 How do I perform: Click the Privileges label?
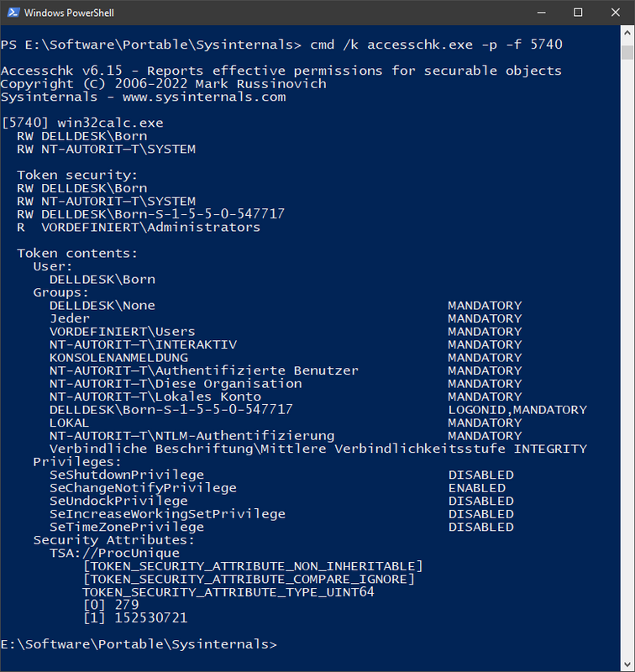(72, 462)
